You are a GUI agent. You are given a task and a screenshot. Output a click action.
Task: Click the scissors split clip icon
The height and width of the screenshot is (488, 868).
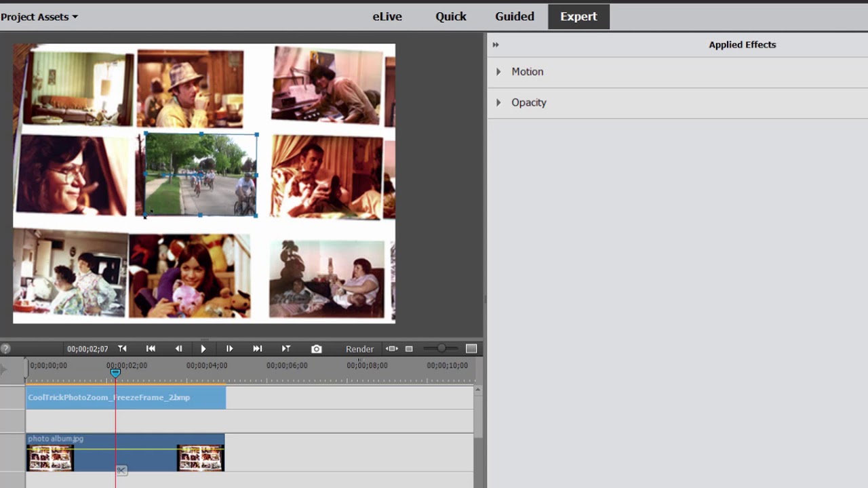coord(121,470)
